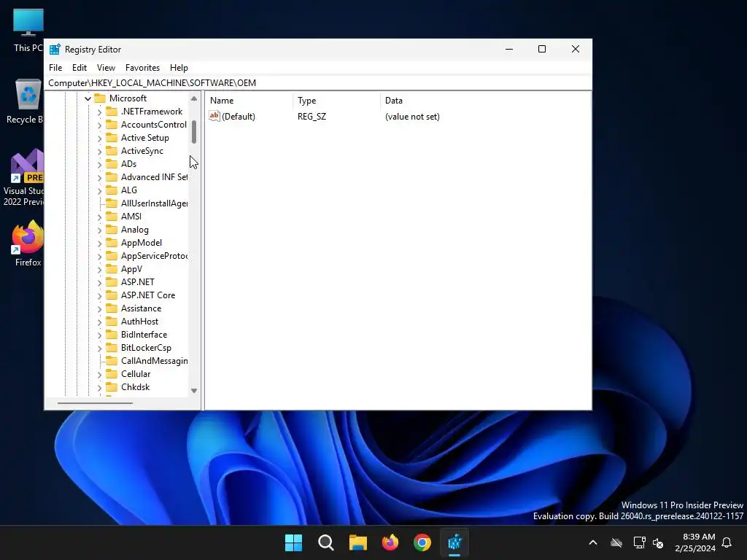Open the taskbar clock and date
This screenshot has height=560, width=747.
pyautogui.click(x=696, y=542)
